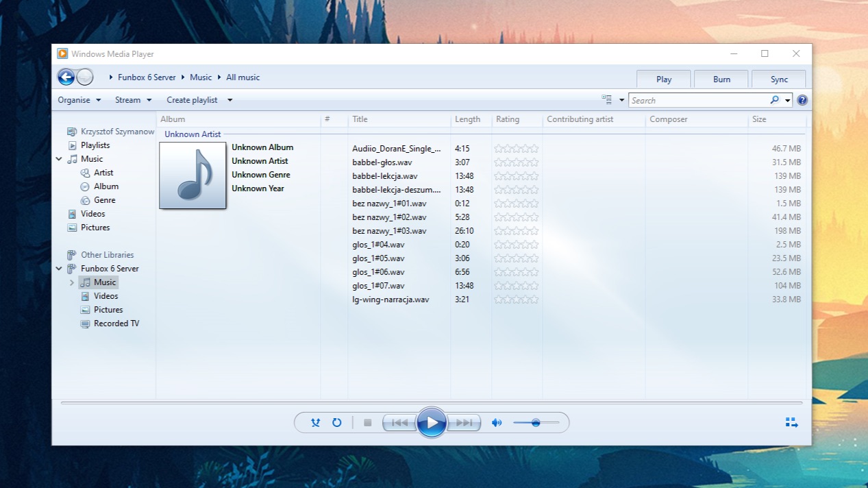Image resolution: width=868 pixels, height=488 pixels.
Task: Open the Sync tab
Action: click(x=779, y=79)
